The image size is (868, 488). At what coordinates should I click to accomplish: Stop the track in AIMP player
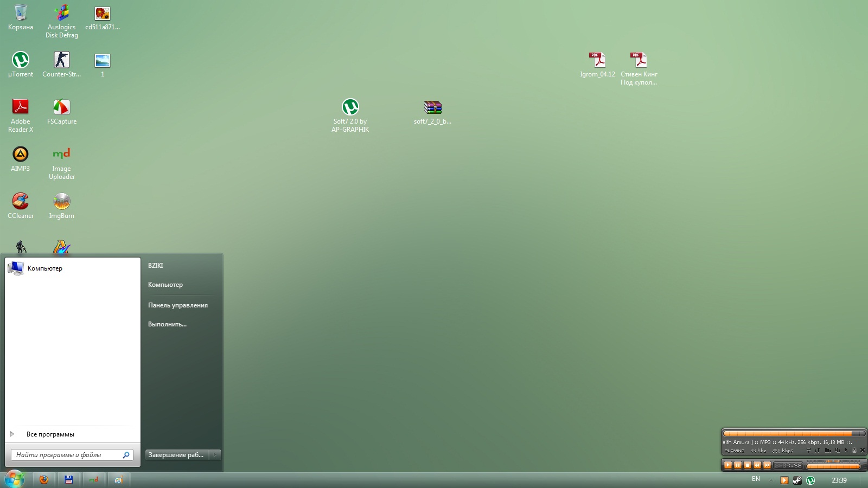[x=748, y=465]
